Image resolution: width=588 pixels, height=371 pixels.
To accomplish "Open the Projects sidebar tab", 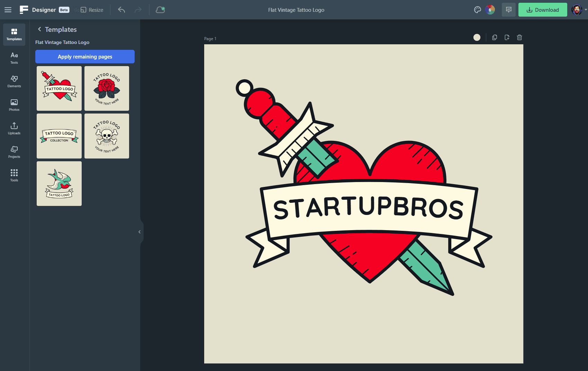I will coord(14,152).
